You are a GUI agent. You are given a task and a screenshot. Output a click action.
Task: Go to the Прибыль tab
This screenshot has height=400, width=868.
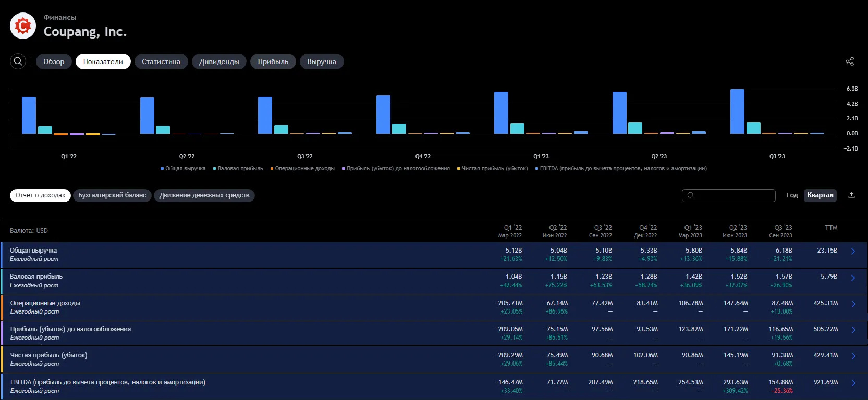pyautogui.click(x=273, y=61)
